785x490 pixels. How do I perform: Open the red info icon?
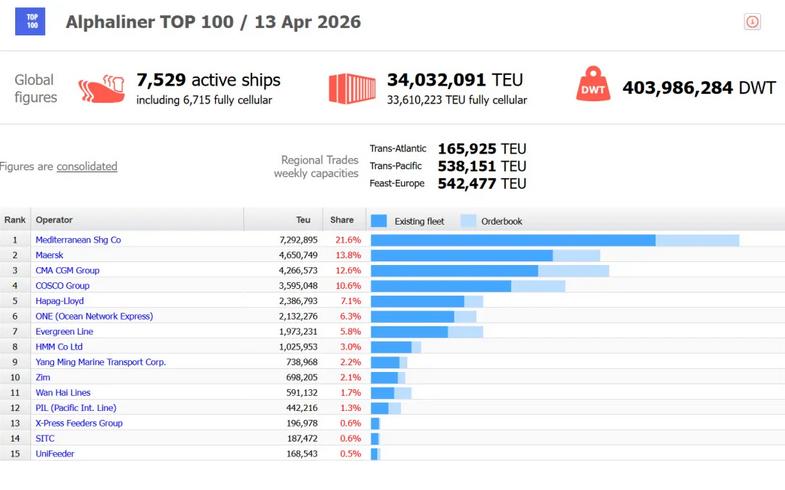[x=752, y=22]
